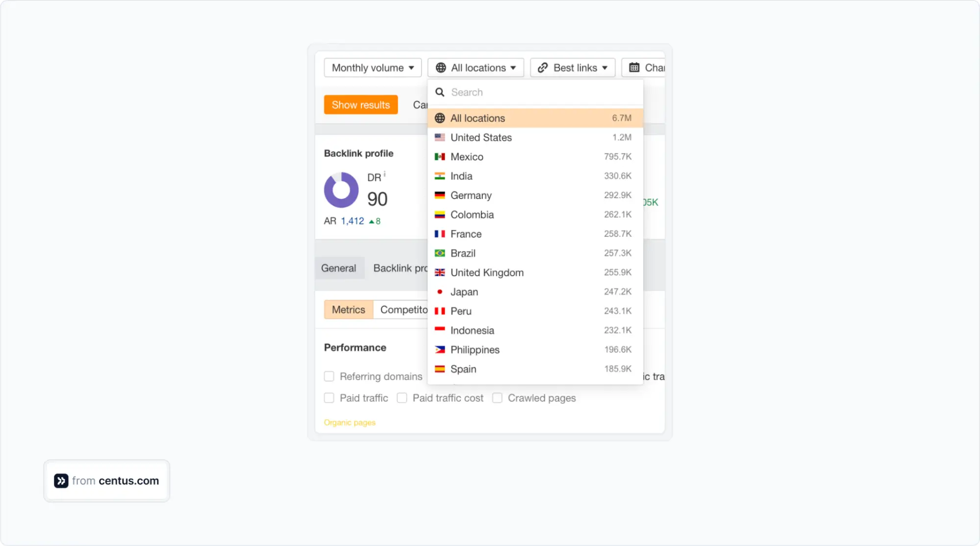Viewport: 980px width, 546px height.
Task: Open the All locations dropdown
Action: coord(475,68)
